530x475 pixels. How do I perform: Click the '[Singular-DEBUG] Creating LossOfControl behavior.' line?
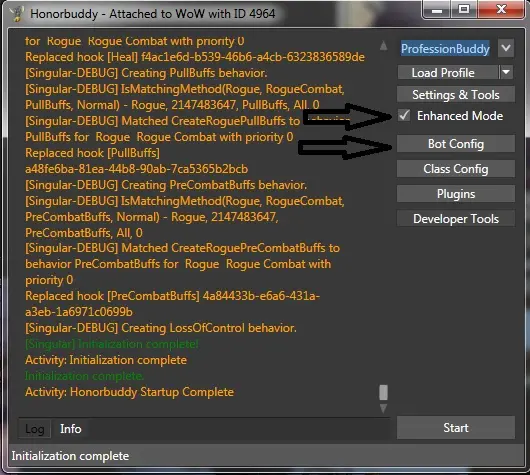coord(161,328)
